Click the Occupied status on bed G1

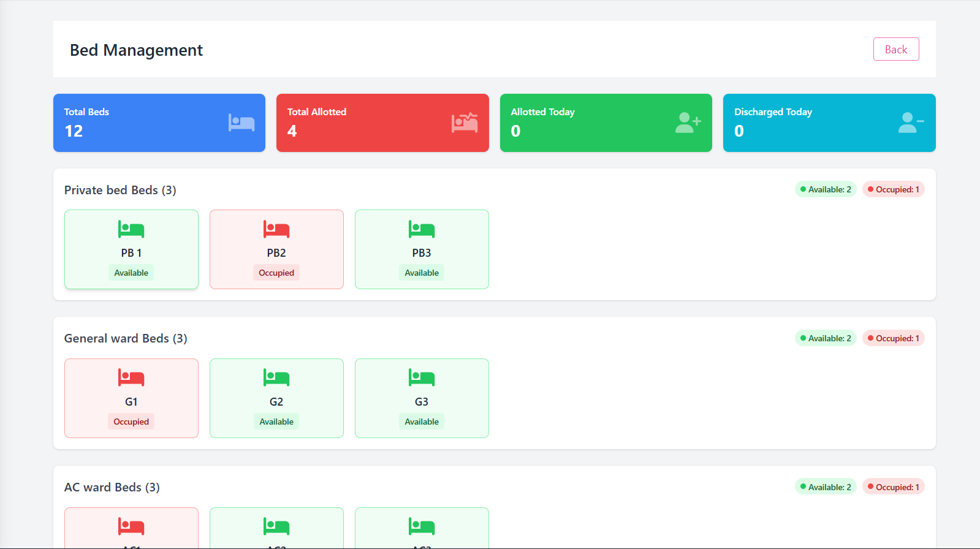(131, 422)
